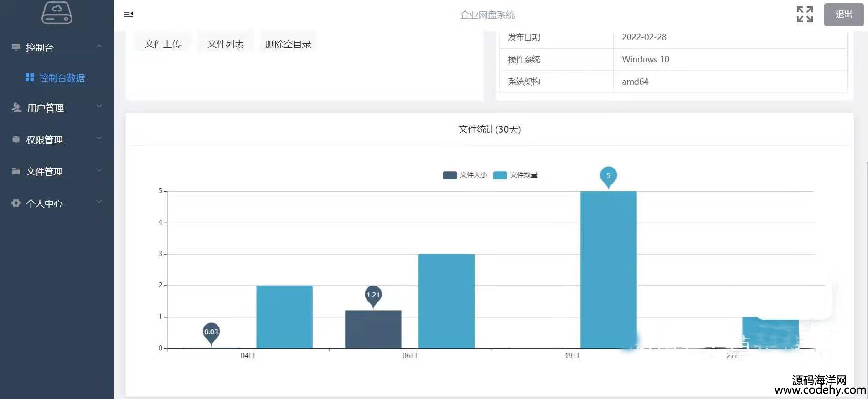
Task: Toggle 文件数量 series in chart legend
Action: (515, 175)
